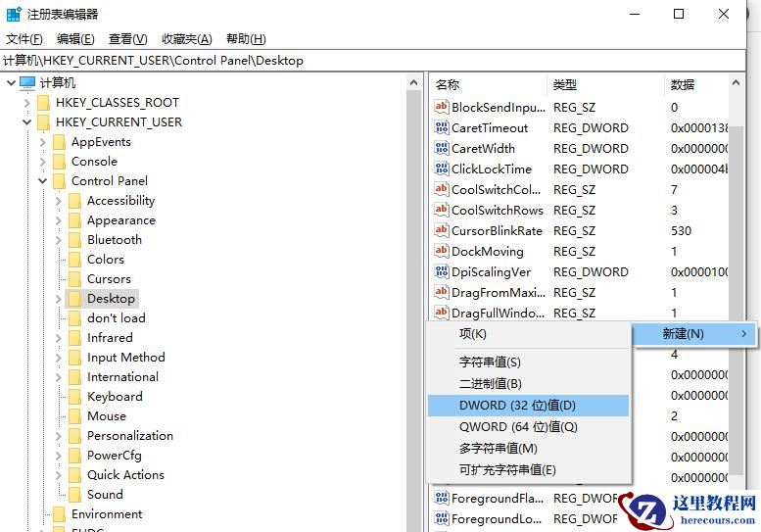Viewport: 761px width, 532px height.
Task: Select the Mouse tree item
Action: point(107,416)
